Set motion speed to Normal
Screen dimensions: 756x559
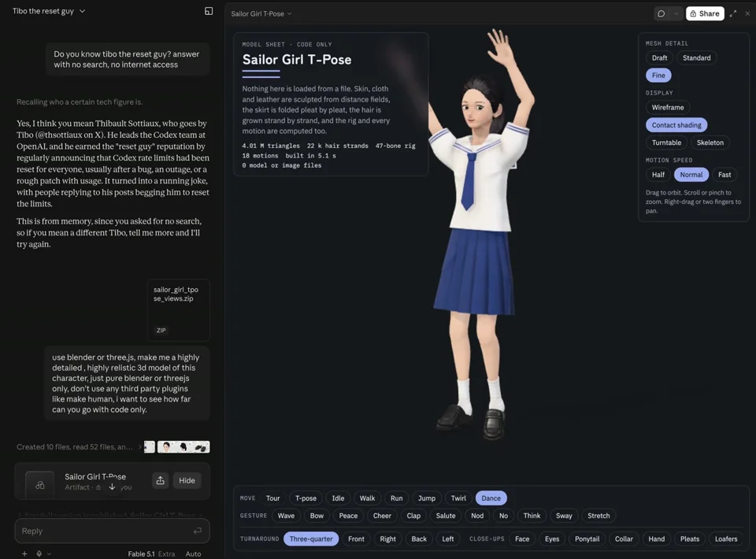coord(691,175)
